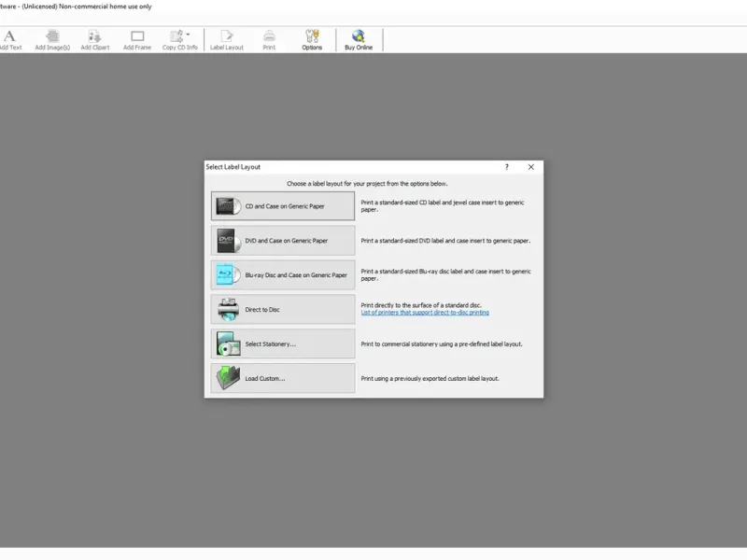Click the text 'Print to commercial stationery using a pre-defined label layout.'
Viewport: 747px width, 560px height.
point(442,343)
